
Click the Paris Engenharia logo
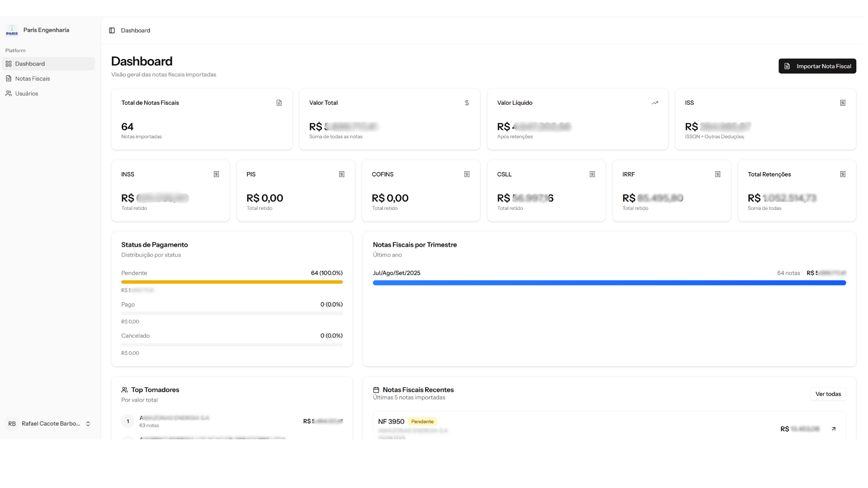pyautogui.click(x=12, y=30)
